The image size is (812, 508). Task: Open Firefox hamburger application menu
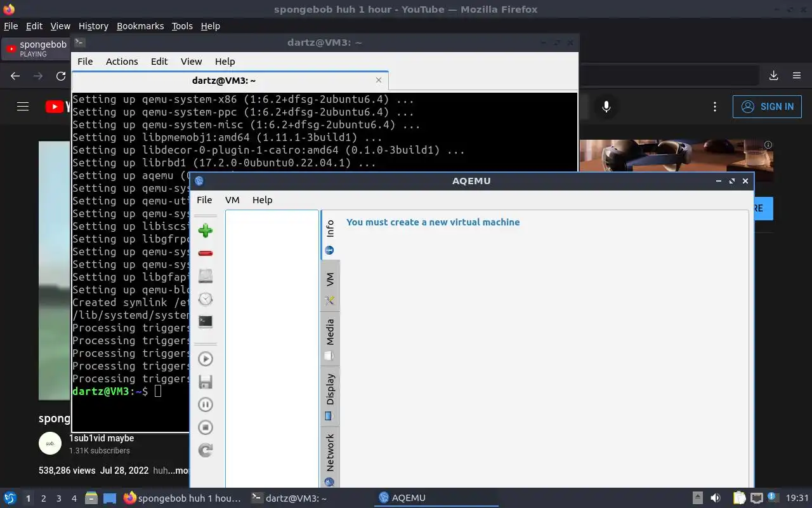pos(797,76)
